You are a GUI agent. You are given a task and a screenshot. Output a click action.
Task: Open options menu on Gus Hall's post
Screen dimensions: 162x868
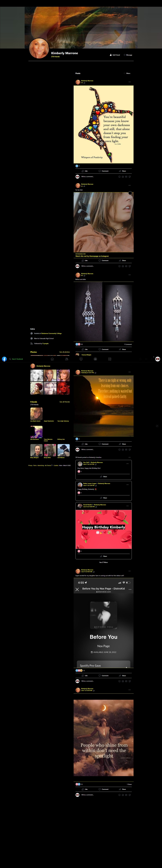(127, 463)
